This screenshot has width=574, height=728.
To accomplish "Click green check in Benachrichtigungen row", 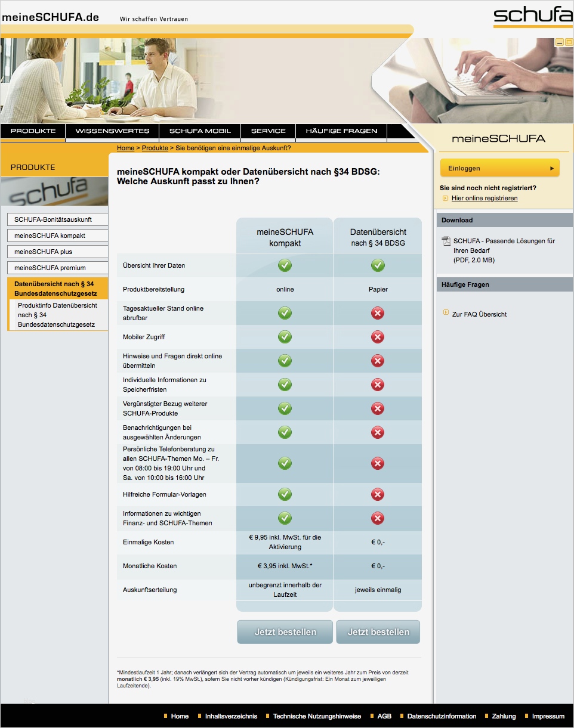I will [x=285, y=432].
